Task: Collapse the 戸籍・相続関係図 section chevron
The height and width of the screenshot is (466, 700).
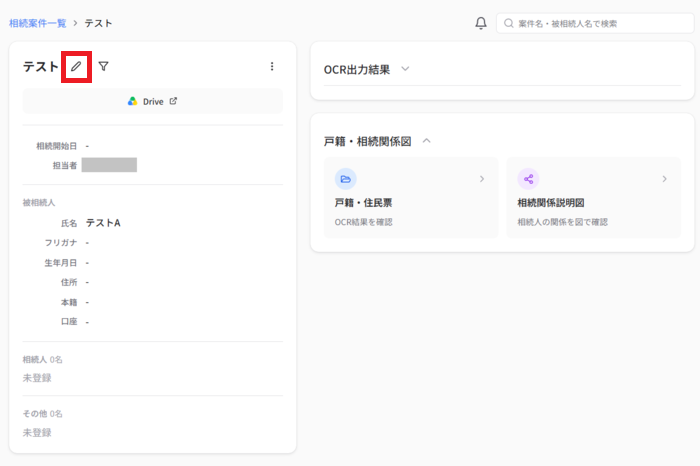Action: pos(426,141)
